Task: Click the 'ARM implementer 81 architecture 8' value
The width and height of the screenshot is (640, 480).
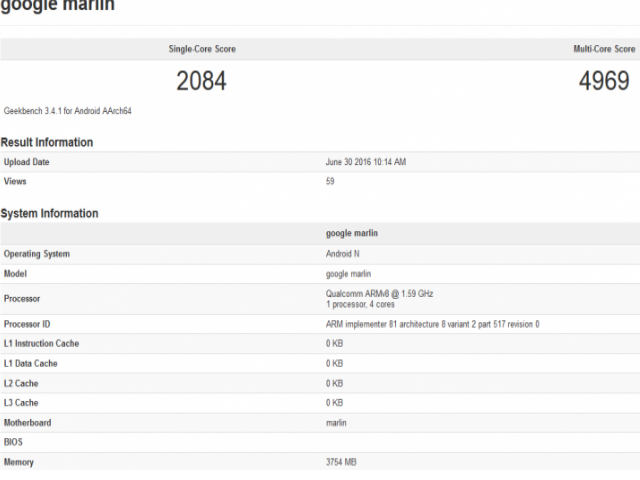Action: point(432,324)
